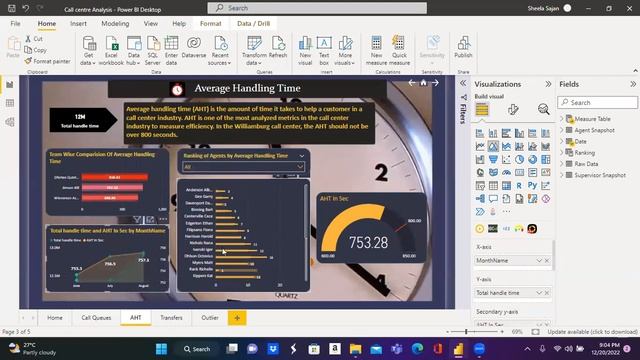Image resolution: width=640 pixels, height=360 pixels.
Task: Switch to Data view in left sidebar
Action: coord(10,103)
